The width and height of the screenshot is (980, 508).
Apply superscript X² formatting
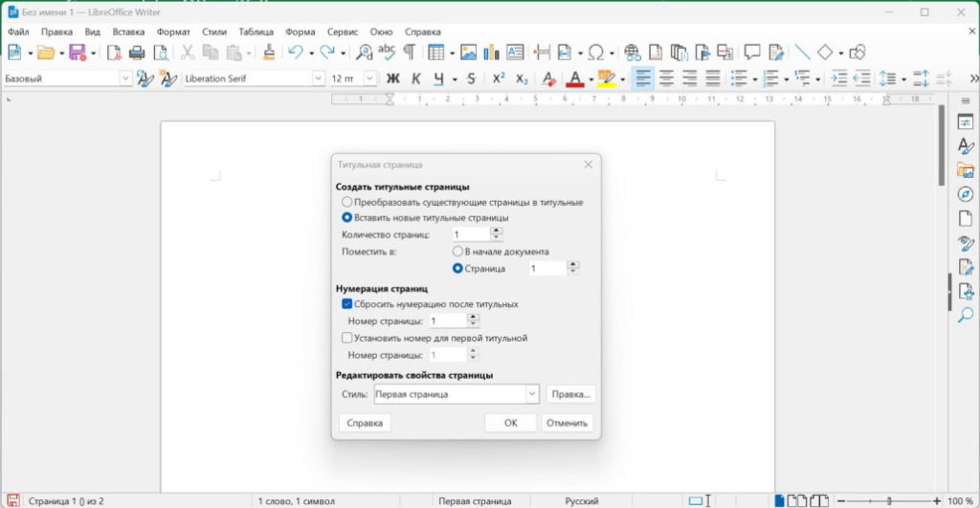498,78
